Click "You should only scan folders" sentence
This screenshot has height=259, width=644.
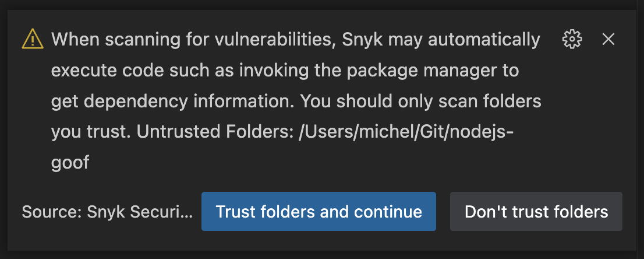point(420,101)
